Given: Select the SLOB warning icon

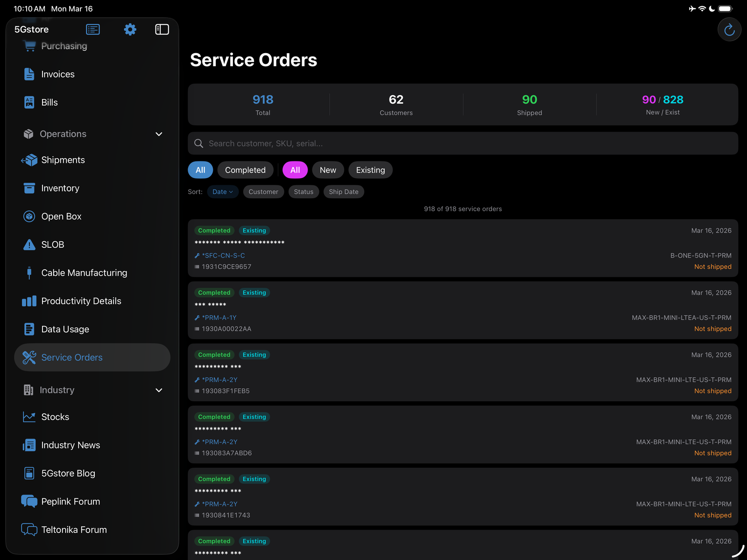Looking at the screenshot, I should click(x=29, y=244).
